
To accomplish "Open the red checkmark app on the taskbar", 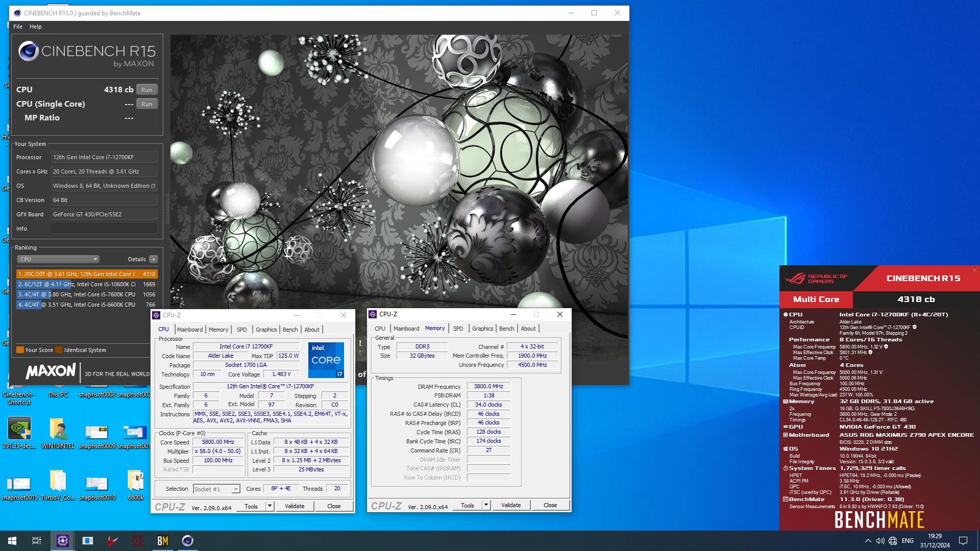I will pos(112,541).
